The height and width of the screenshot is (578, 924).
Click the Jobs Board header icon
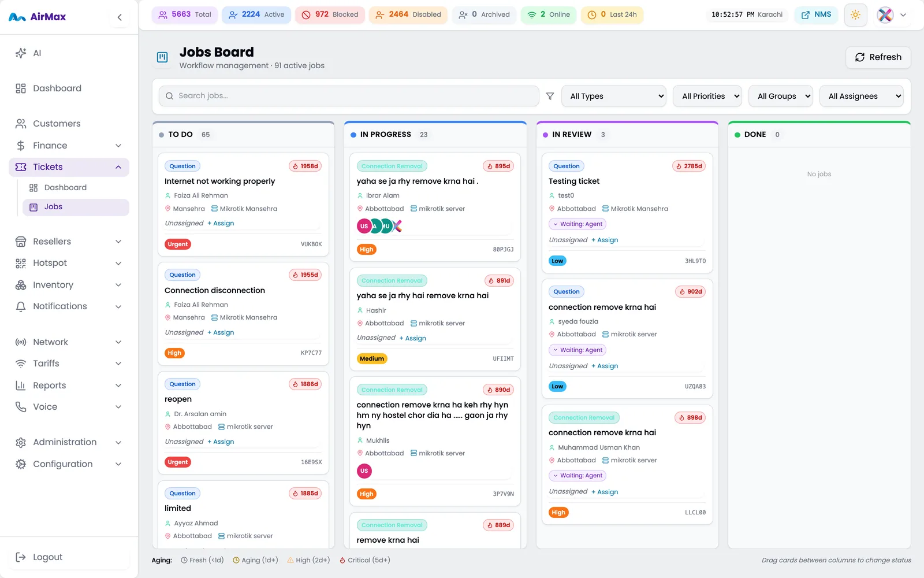point(162,57)
